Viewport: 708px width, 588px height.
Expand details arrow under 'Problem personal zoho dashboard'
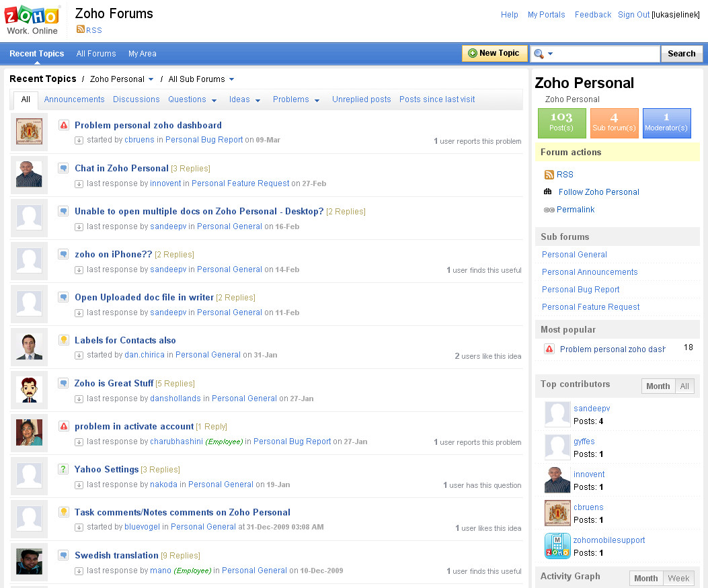pos(79,140)
